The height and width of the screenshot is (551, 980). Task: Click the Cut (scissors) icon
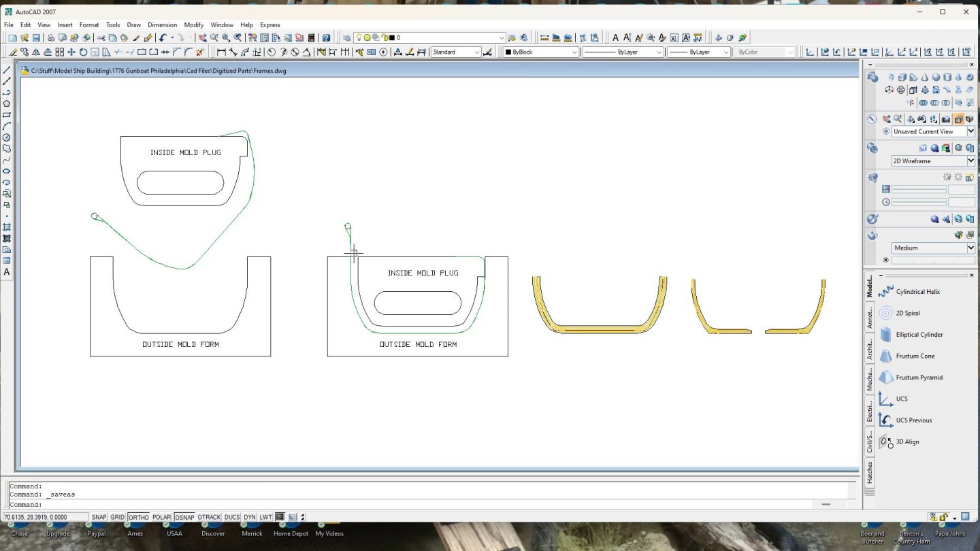pyautogui.click(x=101, y=38)
